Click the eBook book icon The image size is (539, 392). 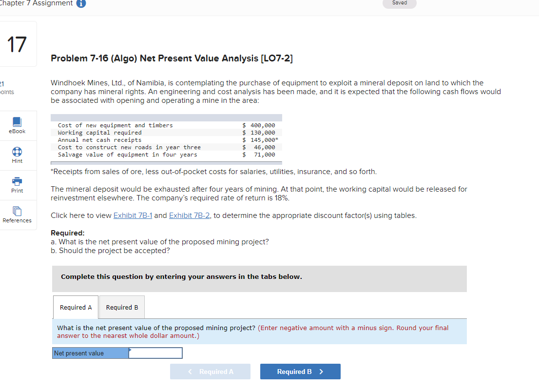click(18, 121)
